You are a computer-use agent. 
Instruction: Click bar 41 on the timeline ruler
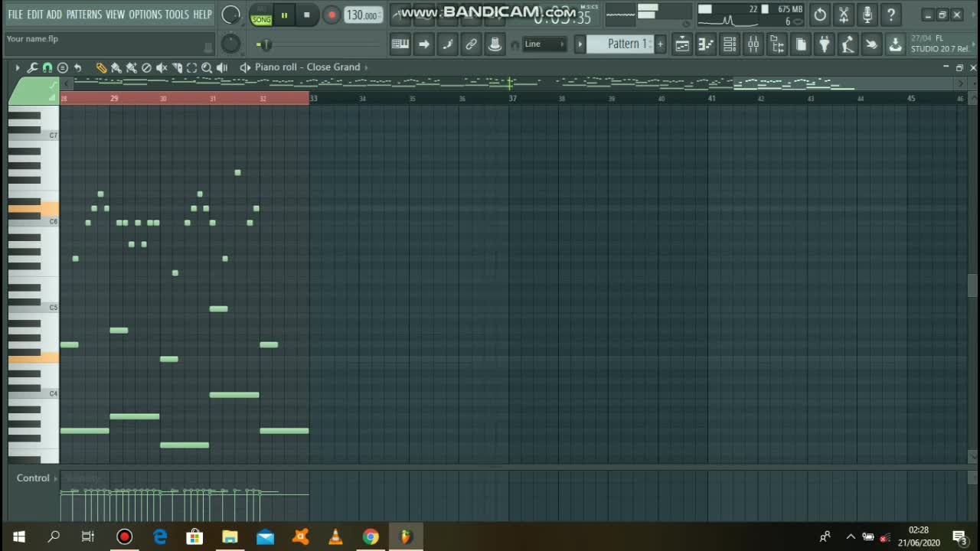[712, 99]
